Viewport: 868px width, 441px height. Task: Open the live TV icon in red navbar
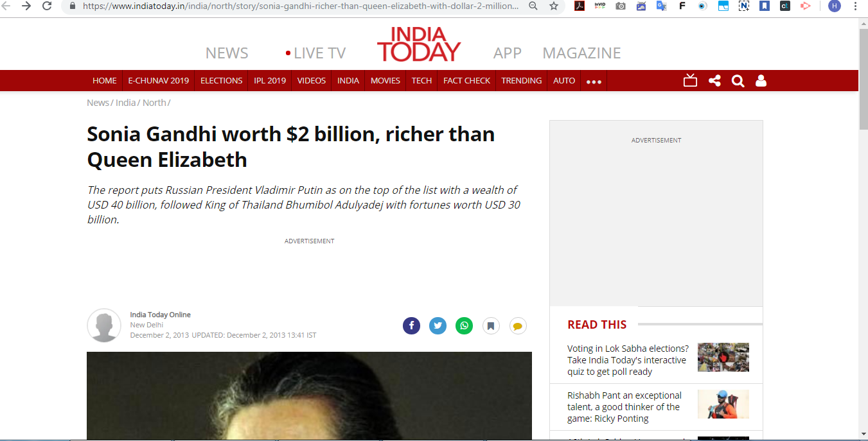click(690, 80)
